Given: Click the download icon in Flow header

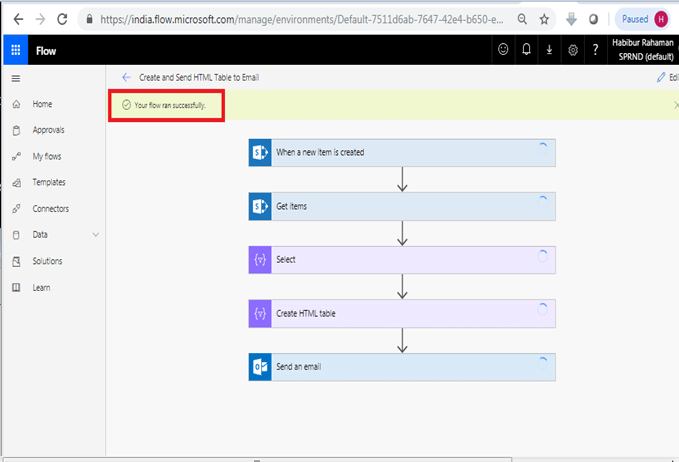Looking at the screenshot, I should [549, 50].
